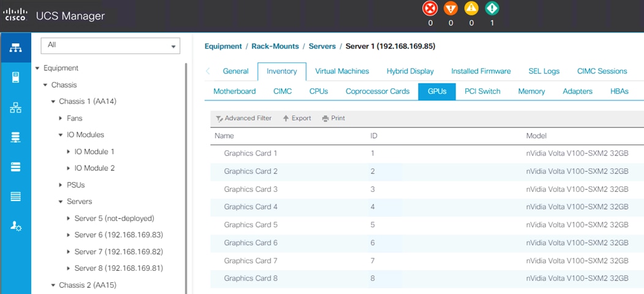The image size is (644, 294).
Task: Sort table by the ID column header
Action: [374, 136]
